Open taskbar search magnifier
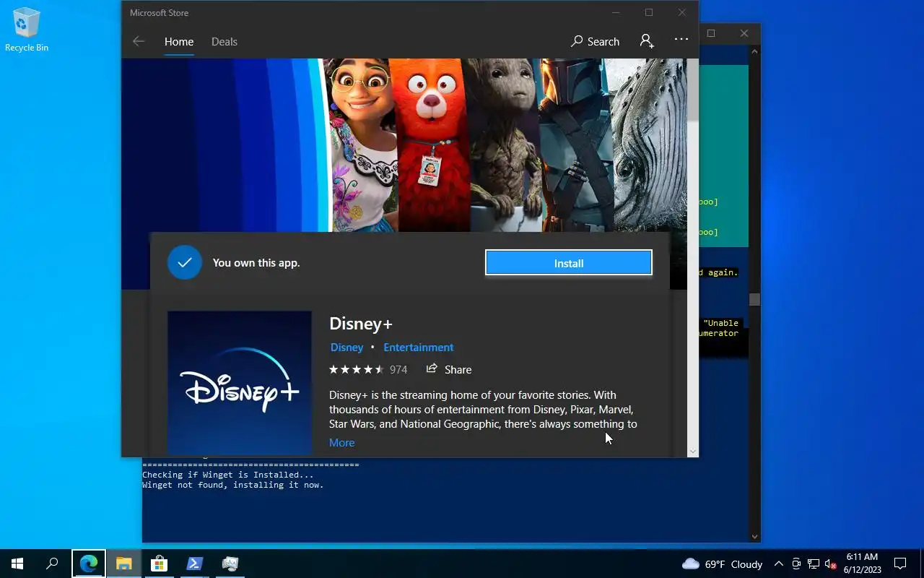Image resolution: width=924 pixels, height=578 pixels. (x=52, y=564)
